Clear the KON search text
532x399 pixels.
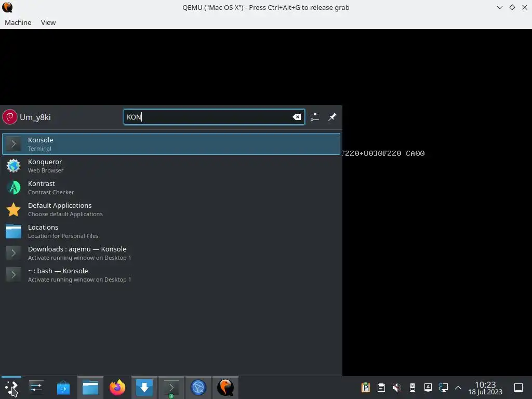(x=297, y=117)
